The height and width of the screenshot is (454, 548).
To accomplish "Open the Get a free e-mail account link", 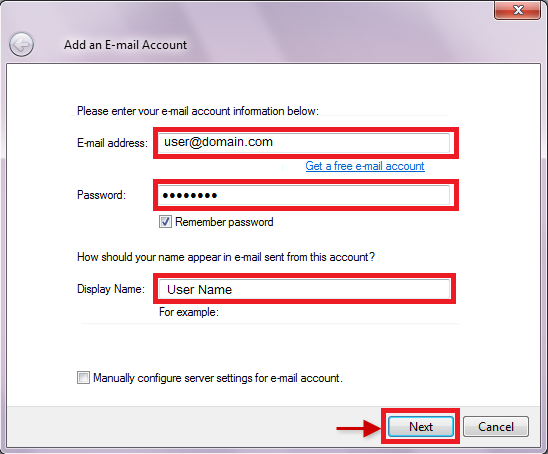I will (x=365, y=166).
